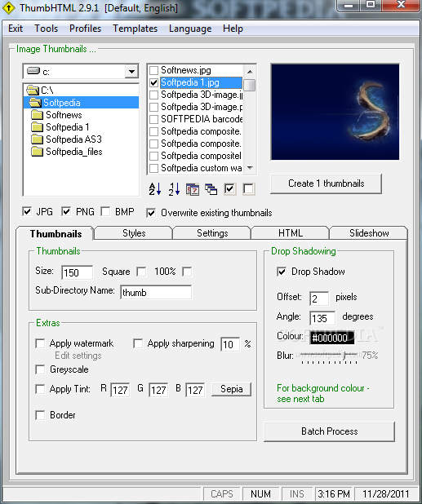Toggle Overwrite existing thumbnails checkbox
The width and height of the screenshot is (422, 504).
[151, 213]
